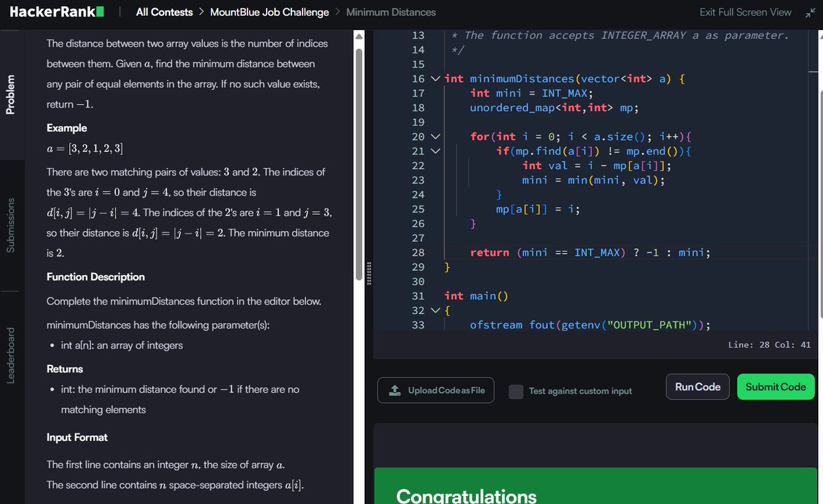Click the Returns heading
This screenshot has height=504, width=823.
[x=64, y=369]
